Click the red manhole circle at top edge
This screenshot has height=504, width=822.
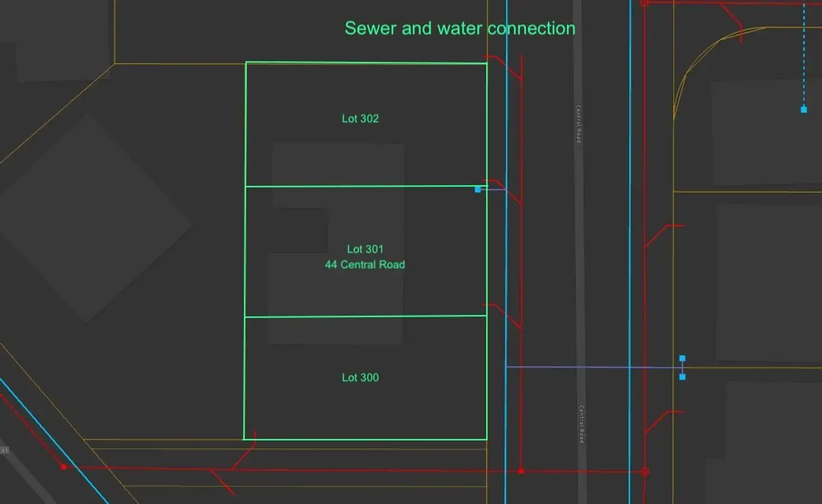pos(644,3)
